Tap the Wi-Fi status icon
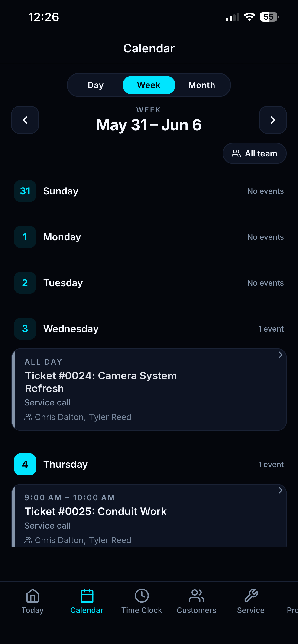This screenshot has width=298, height=644. coord(249,17)
